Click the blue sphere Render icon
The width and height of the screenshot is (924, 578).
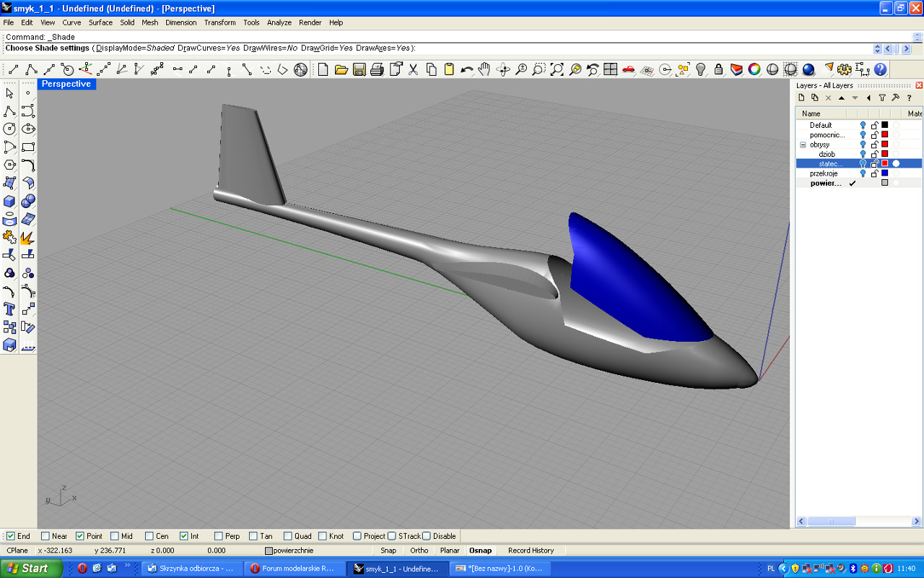click(x=808, y=69)
